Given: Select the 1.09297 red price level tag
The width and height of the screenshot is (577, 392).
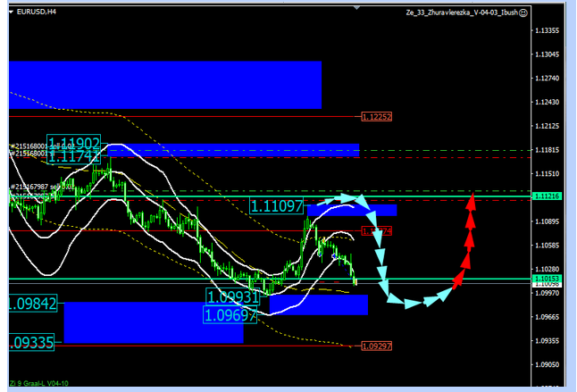Looking at the screenshot, I should click(375, 346).
